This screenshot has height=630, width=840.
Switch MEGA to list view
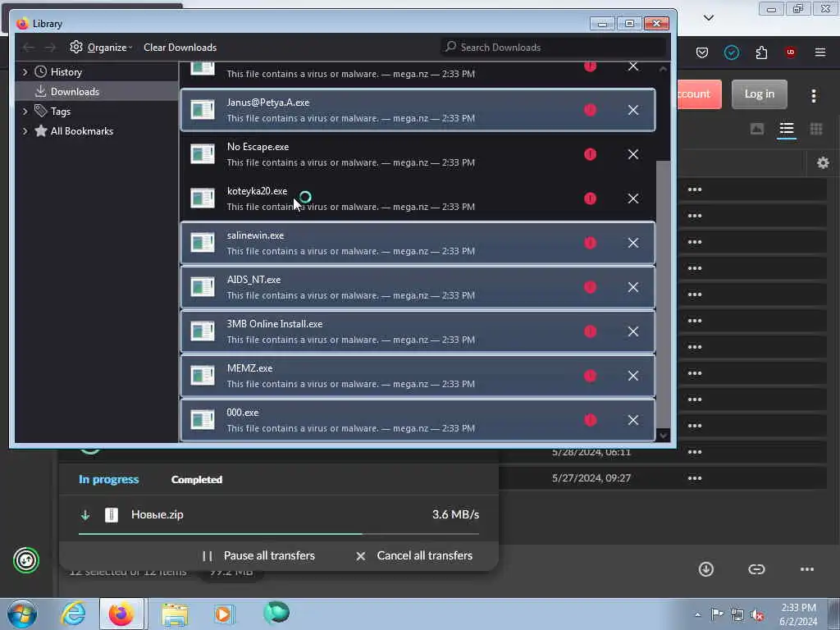(787, 129)
